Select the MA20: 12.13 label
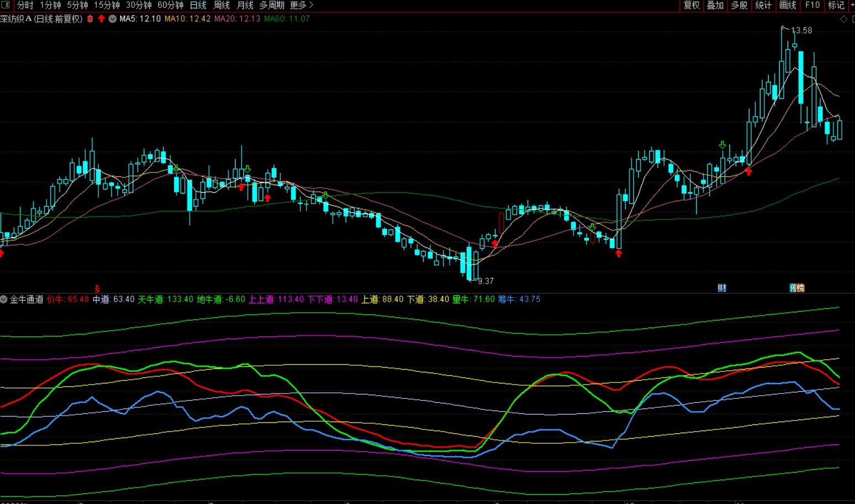The width and height of the screenshot is (855, 504). click(x=237, y=19)
